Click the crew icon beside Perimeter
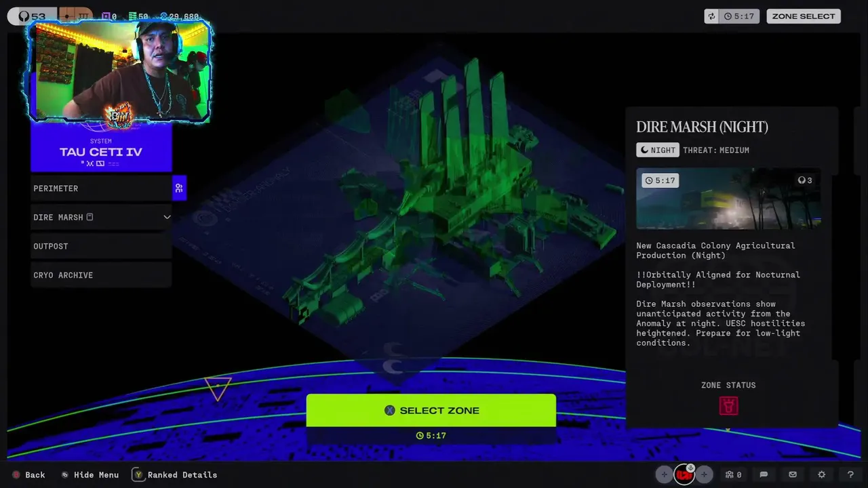The height and width of the screenshot is (488, 868). (179, 188)
